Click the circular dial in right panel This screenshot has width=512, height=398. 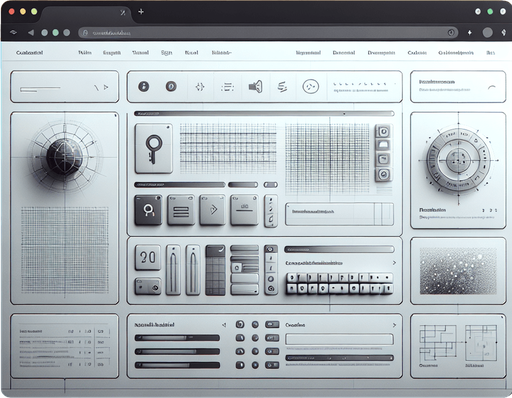[x=458, y=160]
